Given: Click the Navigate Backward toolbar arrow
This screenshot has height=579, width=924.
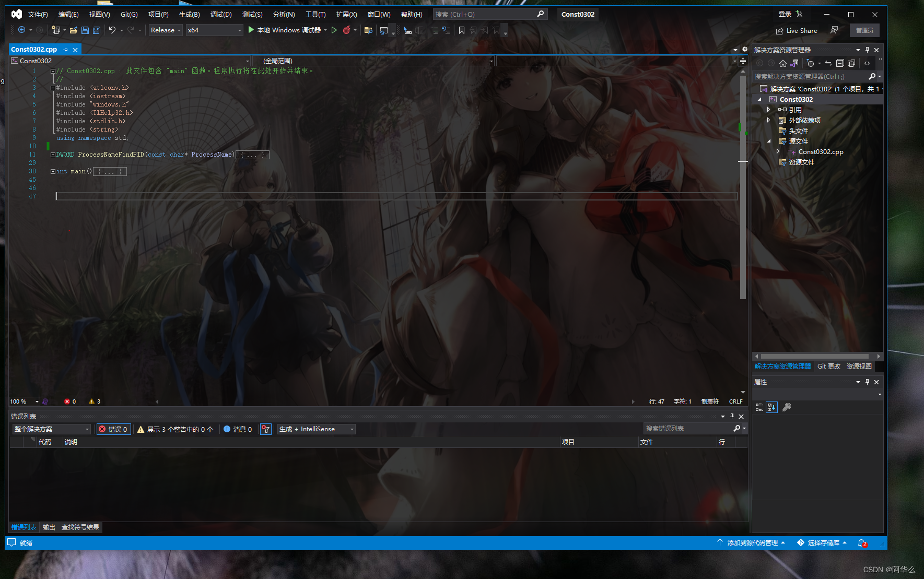Looking at the screenshot, I should pyautogui.click(x=21, y=30).
